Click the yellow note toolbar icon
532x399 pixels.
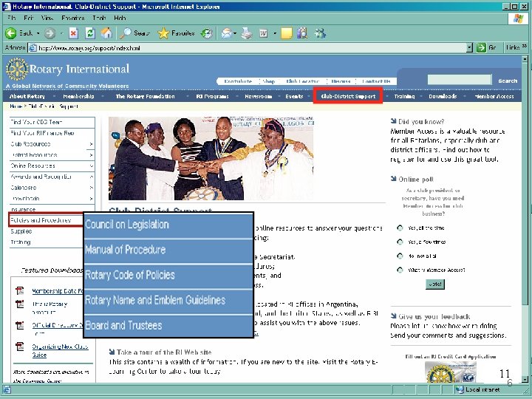coord(287,33)
